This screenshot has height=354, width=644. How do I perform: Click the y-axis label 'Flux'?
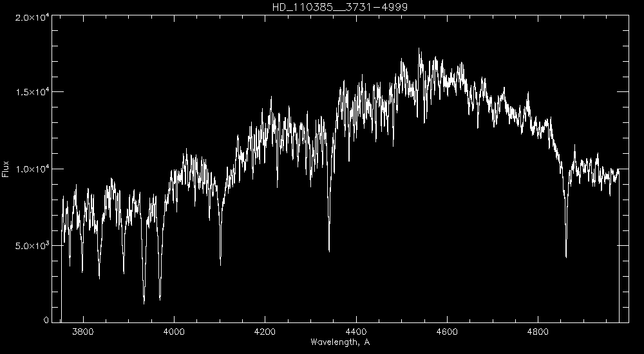click(5, 169)
